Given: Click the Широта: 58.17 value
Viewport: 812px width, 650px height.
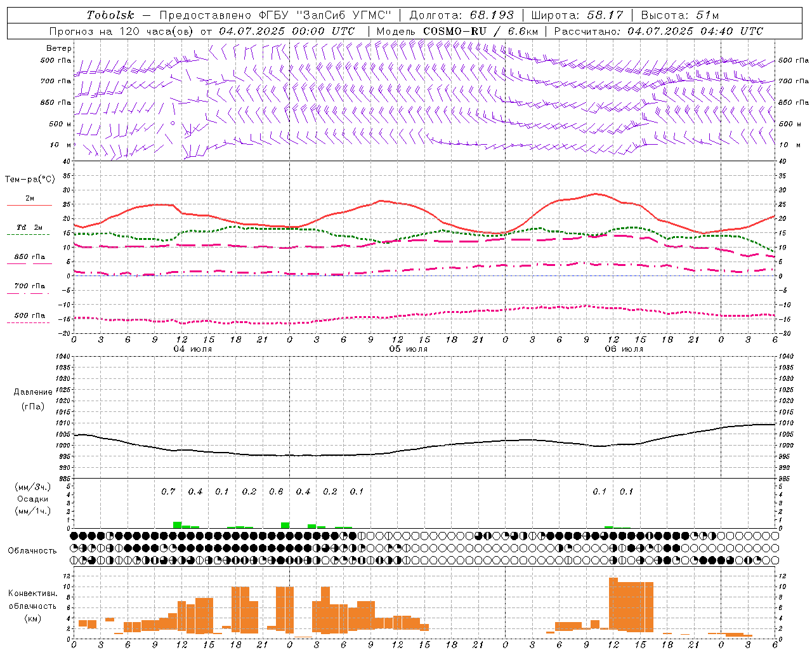Looking at the screenshot, I should tap(577, 15).
